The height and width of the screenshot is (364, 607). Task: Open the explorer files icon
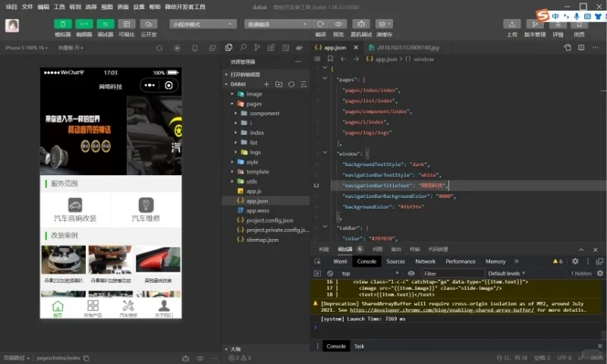(229, 47)
